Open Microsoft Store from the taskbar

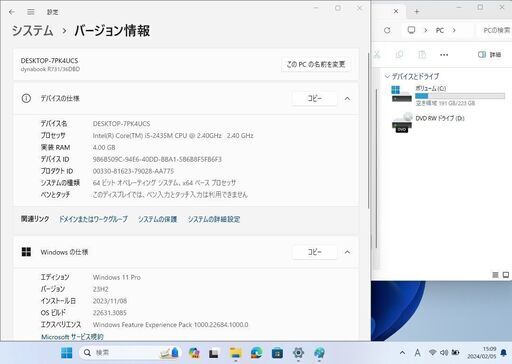[277, 353]
